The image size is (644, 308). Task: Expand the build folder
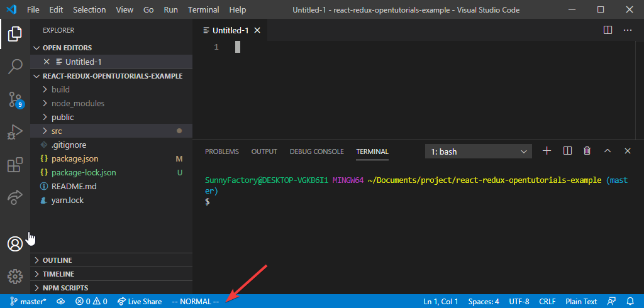click(x=111, y=89)
